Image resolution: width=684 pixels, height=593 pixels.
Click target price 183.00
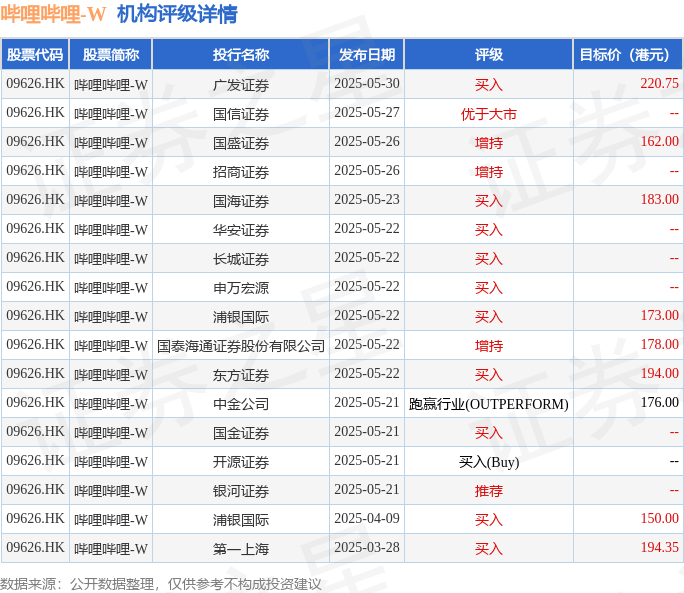(x=659, y=199)
